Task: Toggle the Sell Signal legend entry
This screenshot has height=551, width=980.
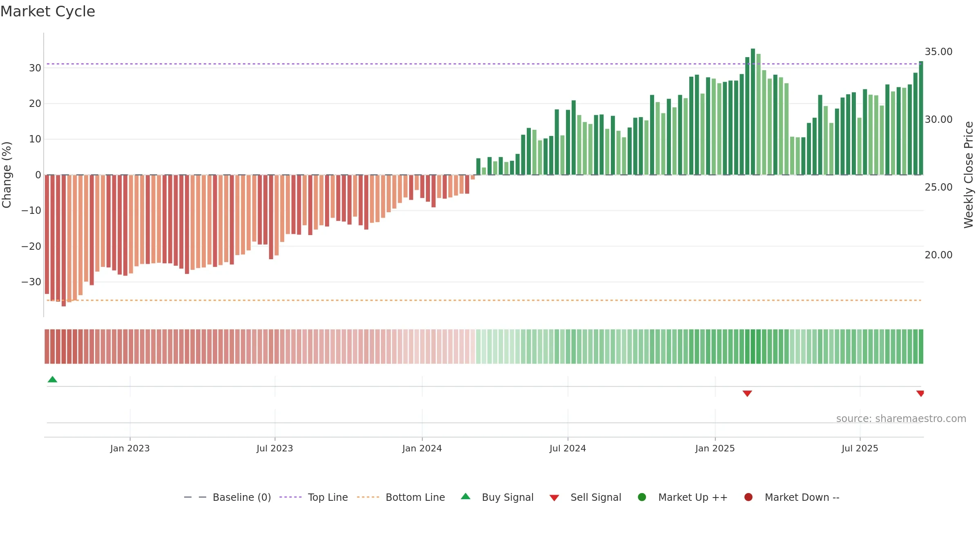Action: (x=585, y=497)
